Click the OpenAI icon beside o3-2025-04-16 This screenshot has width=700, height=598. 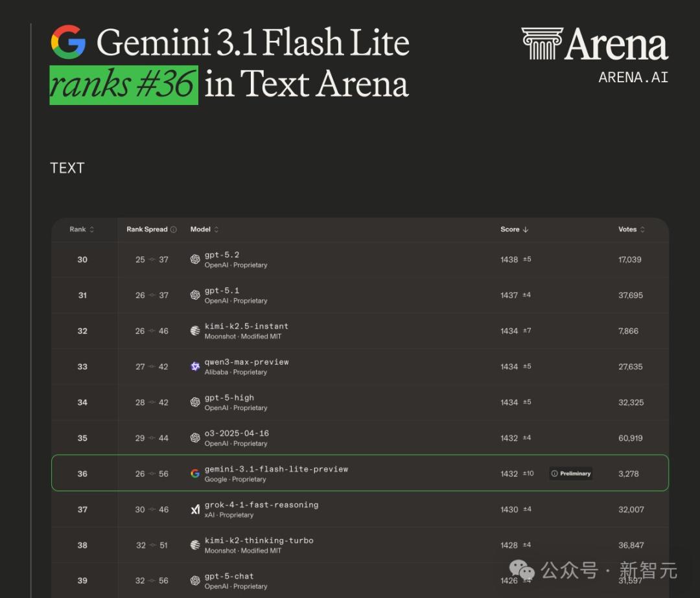[195, 438]
